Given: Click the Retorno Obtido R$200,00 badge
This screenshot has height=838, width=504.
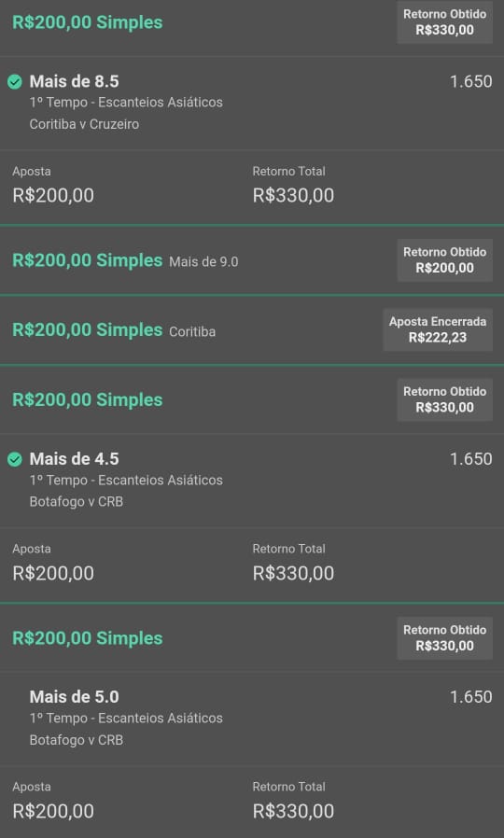Looking at the screenshot, I should click(444, 260).
